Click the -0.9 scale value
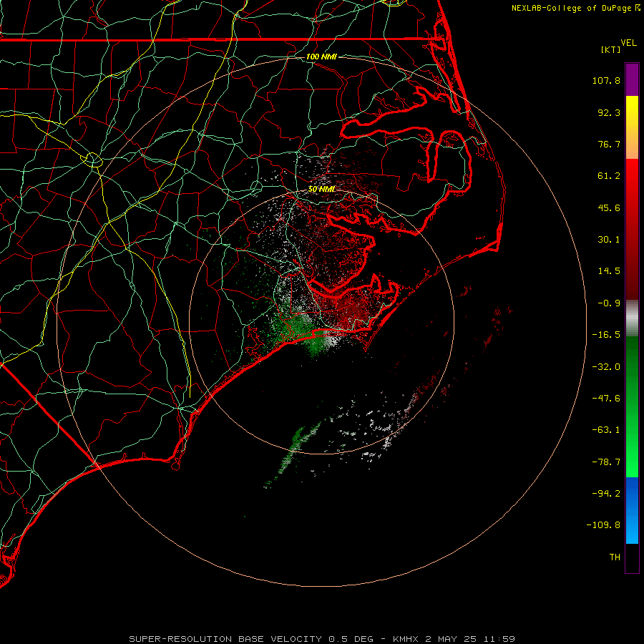Screen dimensions: 644x644 click(609, 303)
